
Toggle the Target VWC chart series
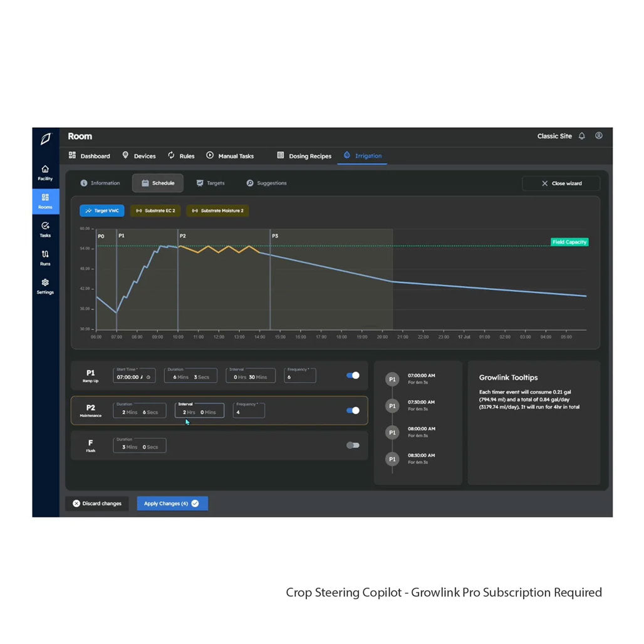coord(102,210)
